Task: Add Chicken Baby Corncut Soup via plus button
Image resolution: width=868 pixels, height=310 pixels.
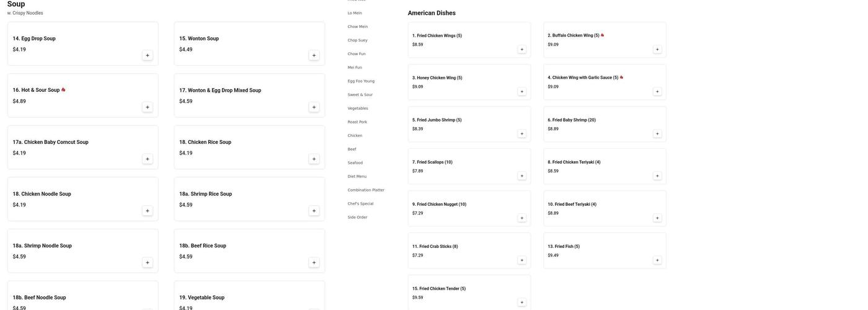Action: 147,159
